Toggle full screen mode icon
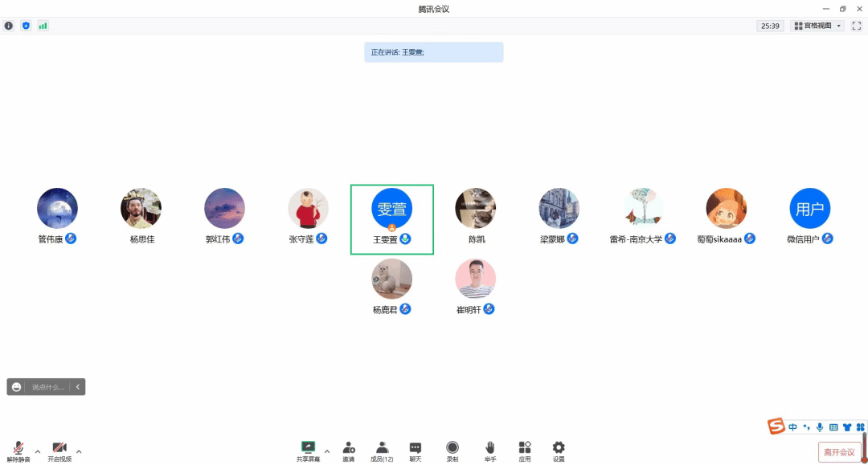 tap(857, 26)
